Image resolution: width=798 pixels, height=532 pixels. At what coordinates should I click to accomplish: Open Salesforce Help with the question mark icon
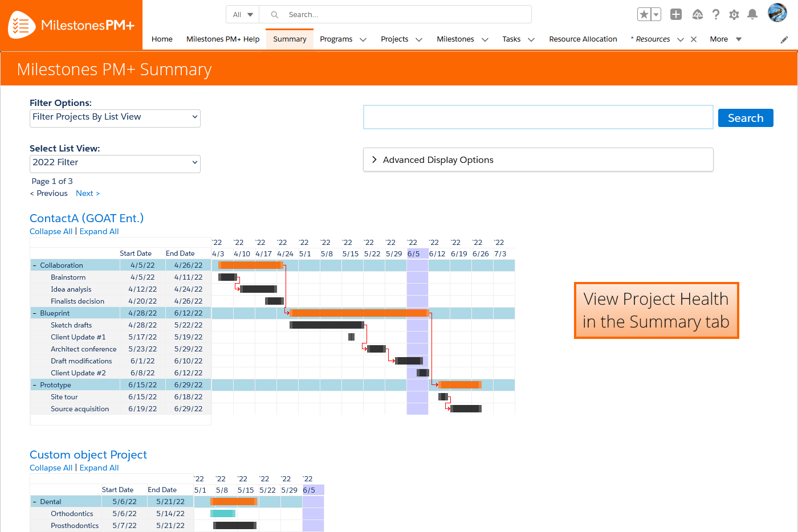716,14
